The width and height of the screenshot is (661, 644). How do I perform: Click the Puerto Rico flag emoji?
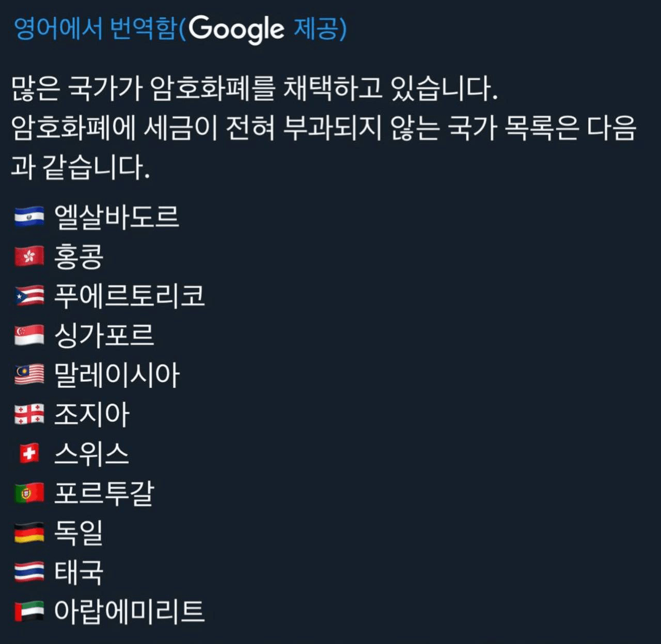[x=29, y=296]
